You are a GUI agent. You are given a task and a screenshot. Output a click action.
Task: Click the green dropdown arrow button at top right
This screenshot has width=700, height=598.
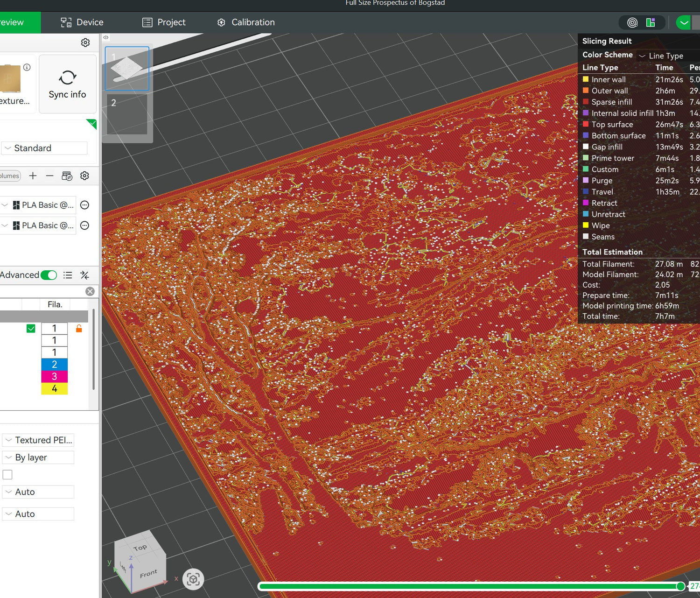pos(684,22)
